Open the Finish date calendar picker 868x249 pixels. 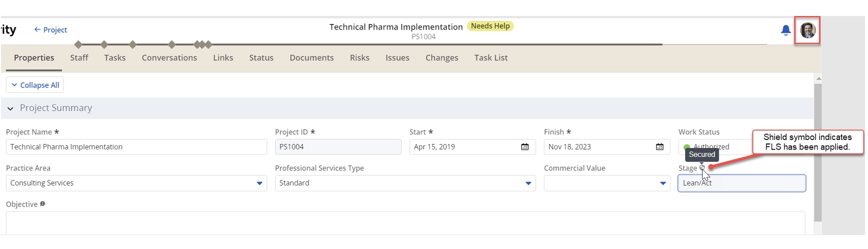659,147
